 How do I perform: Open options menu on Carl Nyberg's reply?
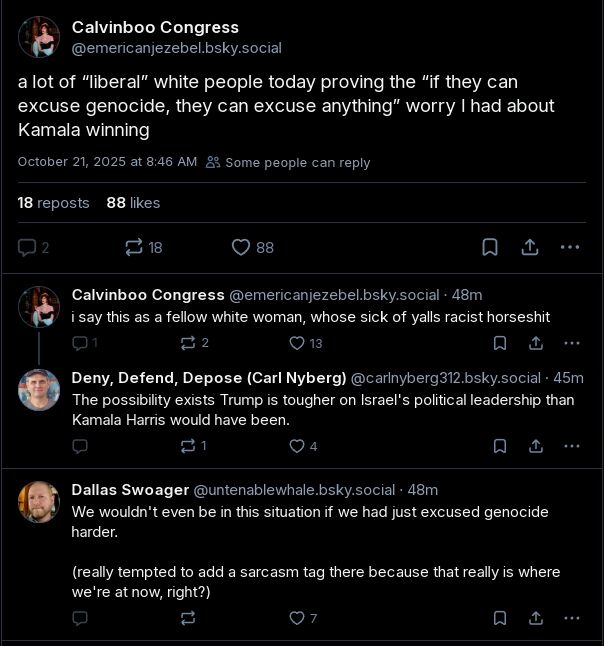pyautogui.click(x=572, y=446)
